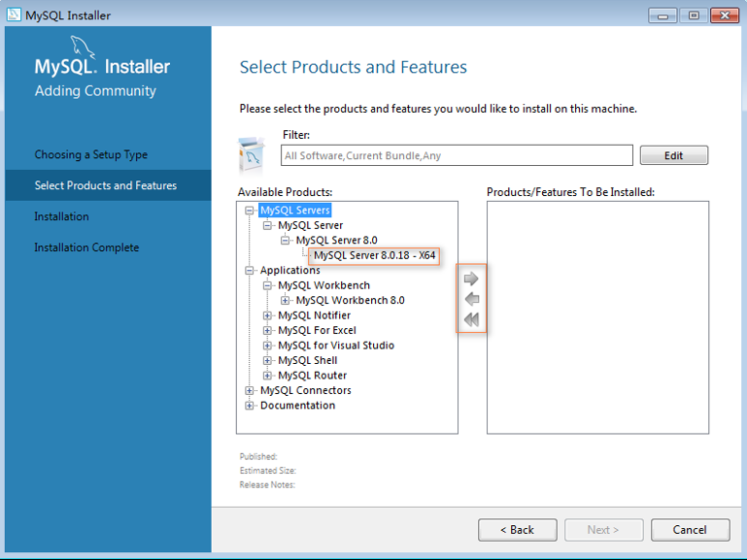Collapse the MySQL Server 8.0 node
Image resolution: width=747 pixels, height=560 pixels.
click(x=285, y=241)
